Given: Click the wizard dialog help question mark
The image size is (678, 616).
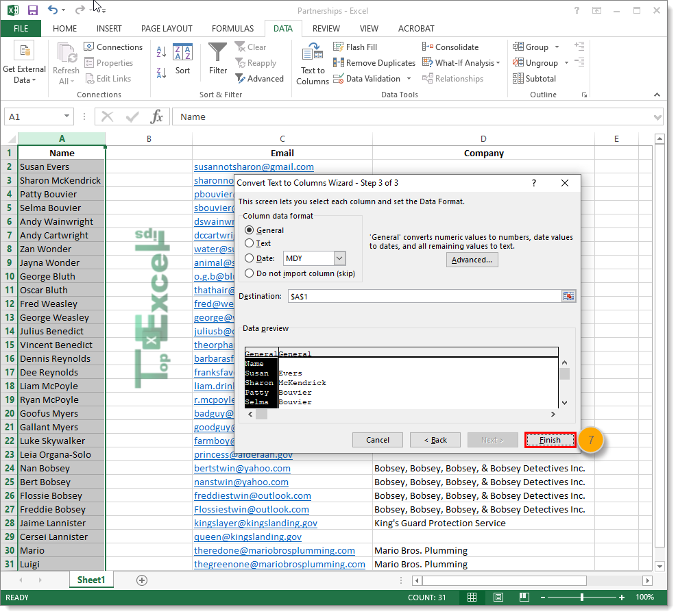Looking at the screenshot, I should [534, 183].
